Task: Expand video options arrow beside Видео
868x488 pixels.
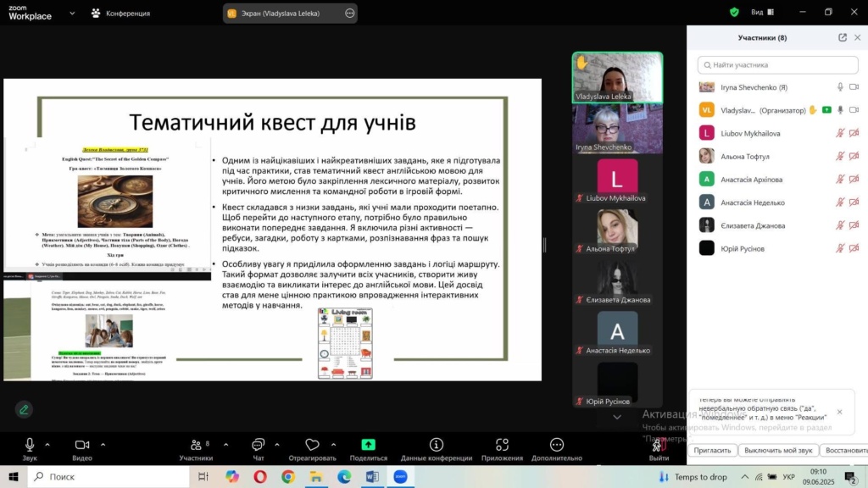Action: [103, 444]
